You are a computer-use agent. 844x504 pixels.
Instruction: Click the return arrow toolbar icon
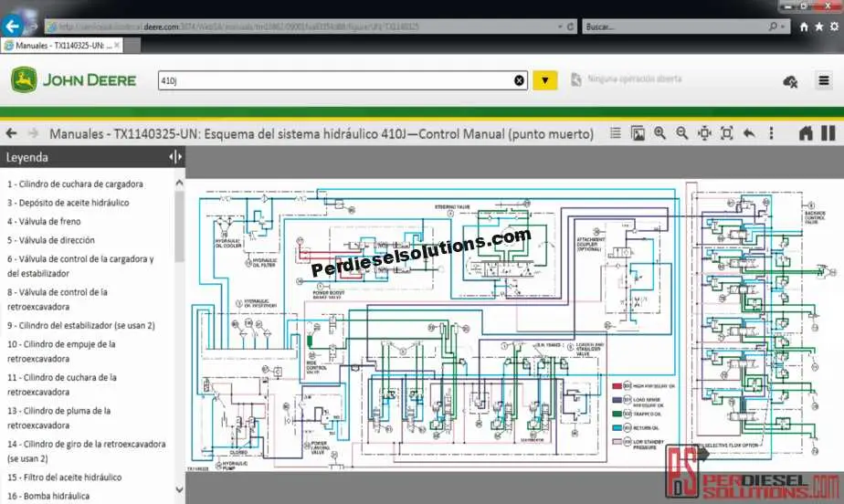(x=749, y=133)
